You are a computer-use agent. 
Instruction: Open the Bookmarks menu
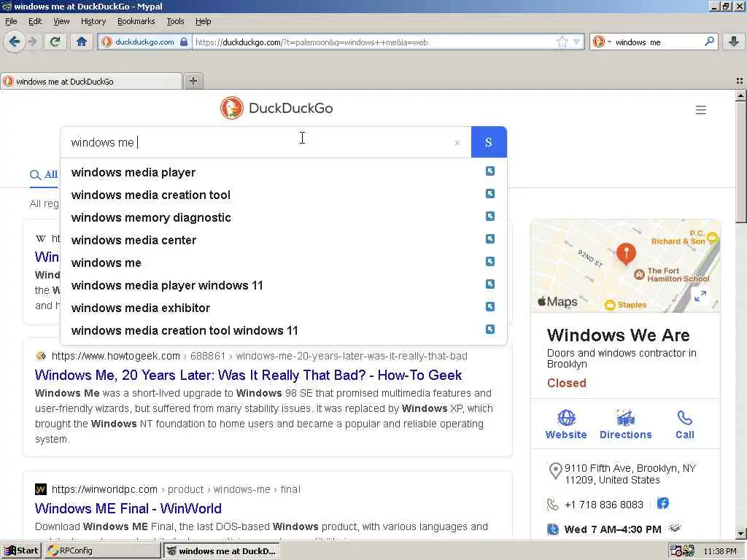[x=136, y=21]
